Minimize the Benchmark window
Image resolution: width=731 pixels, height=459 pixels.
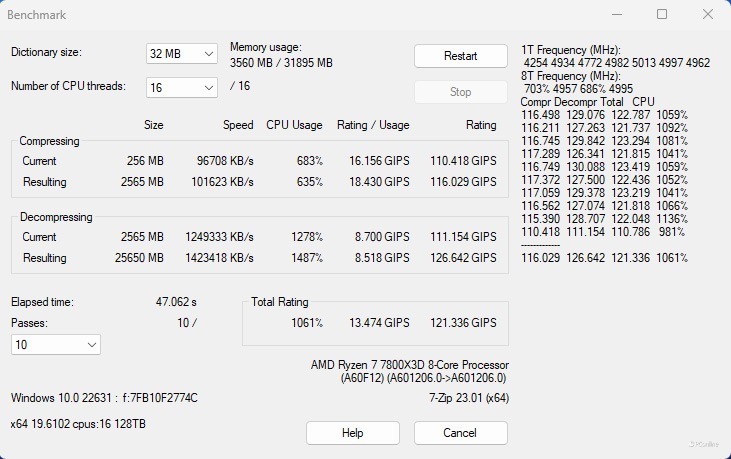tap(616, 15)
